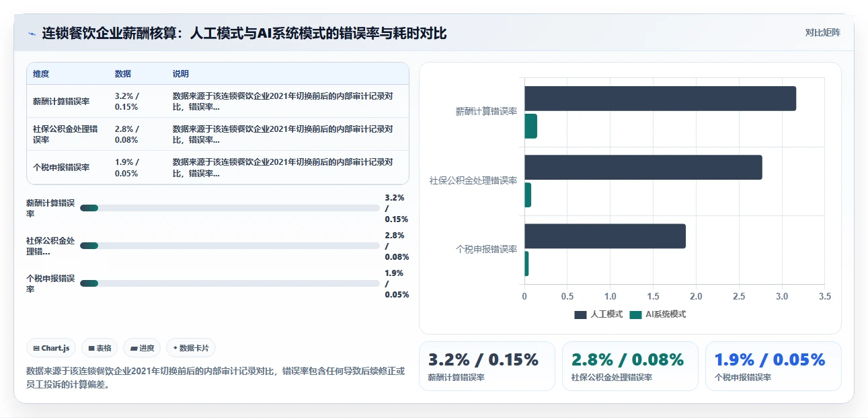Click the chart y-axis label 薪酬计算错误率
This screenshot has height=418, width=868.
click(486, 112)
